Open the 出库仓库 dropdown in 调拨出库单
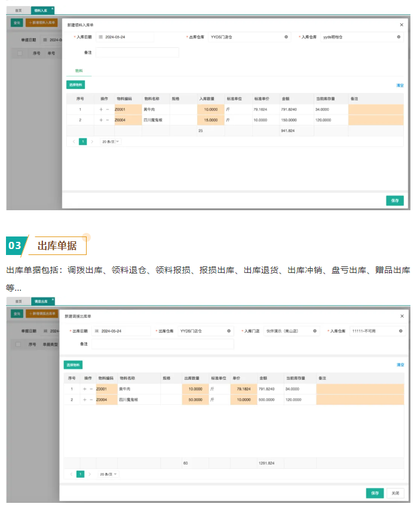 pyautogui.click(x=206, y=331)
